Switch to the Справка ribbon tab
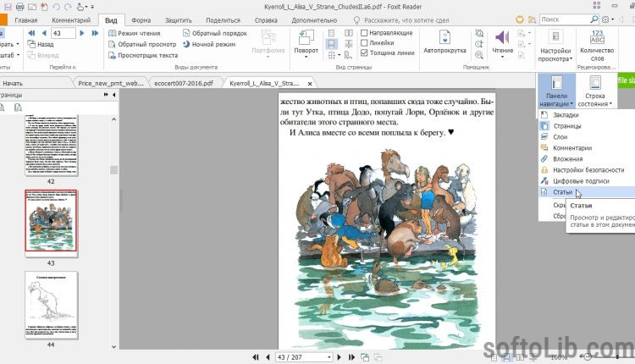This screenshot has width=635, height=364. (268, 19)
